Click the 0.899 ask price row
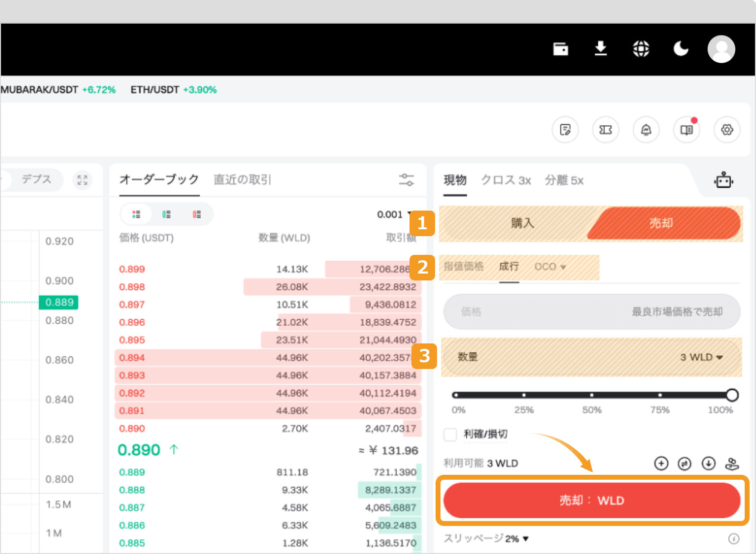 click(268, 269)
